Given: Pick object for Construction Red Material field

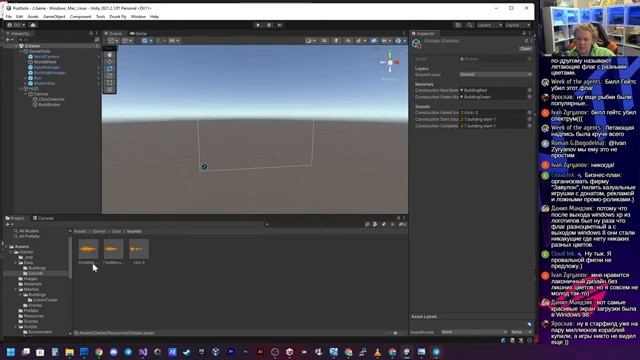Looking at the screenshot, I should (x=529, y=90).
